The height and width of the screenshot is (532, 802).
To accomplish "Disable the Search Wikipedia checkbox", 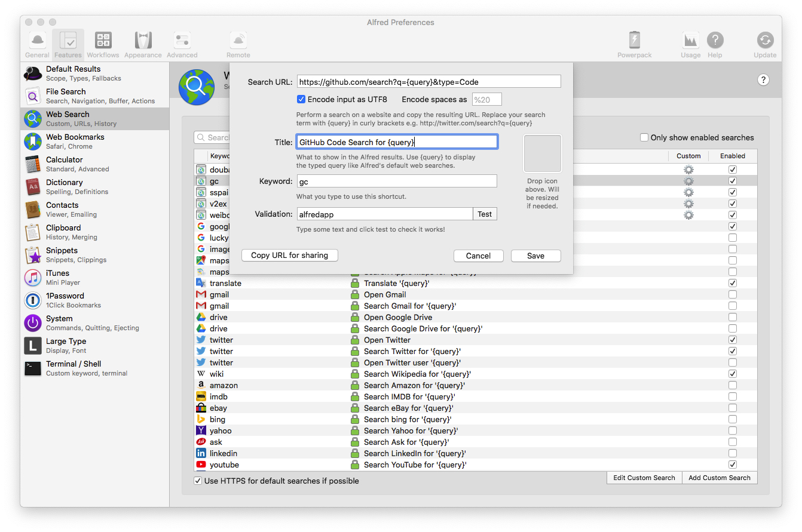I will (x=733, y=374).
